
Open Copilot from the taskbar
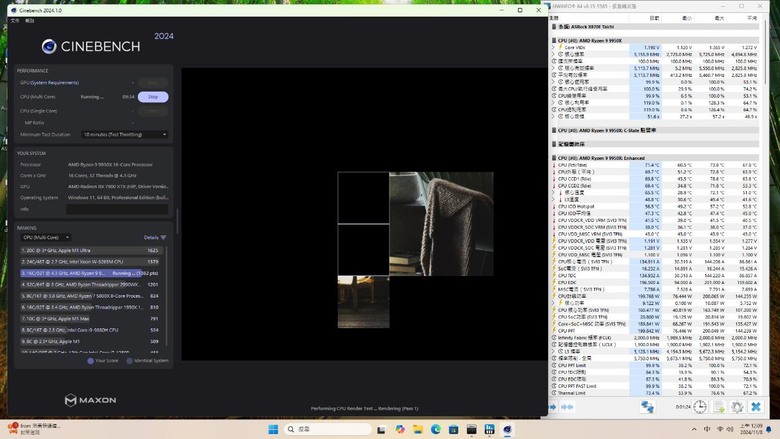point(400,430)
